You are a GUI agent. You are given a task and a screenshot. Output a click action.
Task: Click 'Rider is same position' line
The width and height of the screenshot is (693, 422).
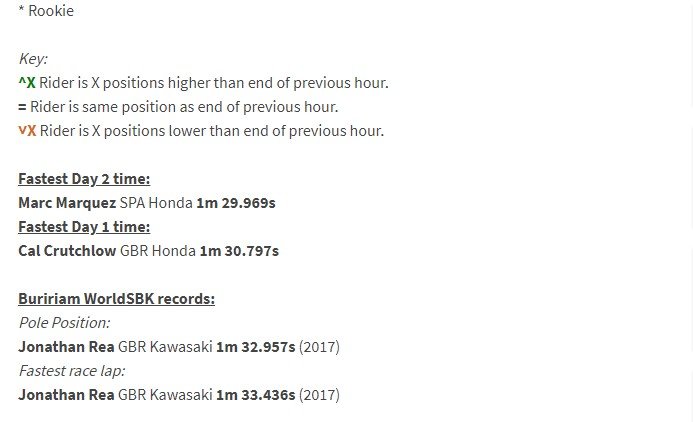coord(184,107)
